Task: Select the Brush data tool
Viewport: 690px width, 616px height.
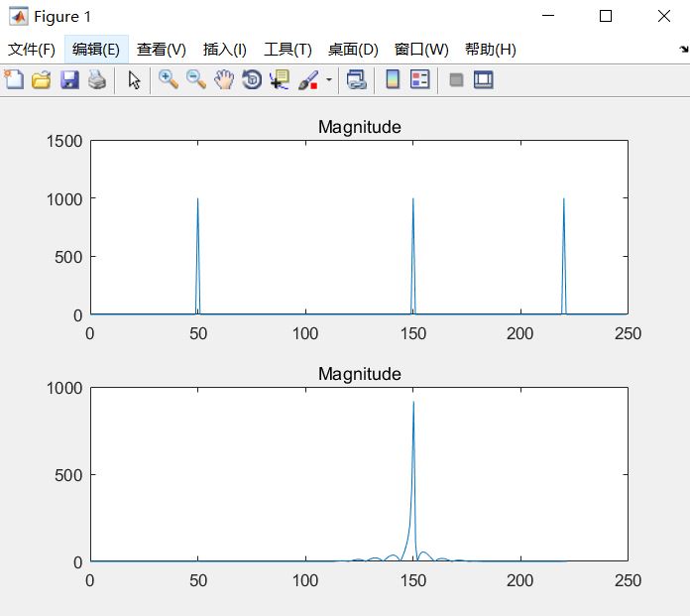Action: coord(308,79)
